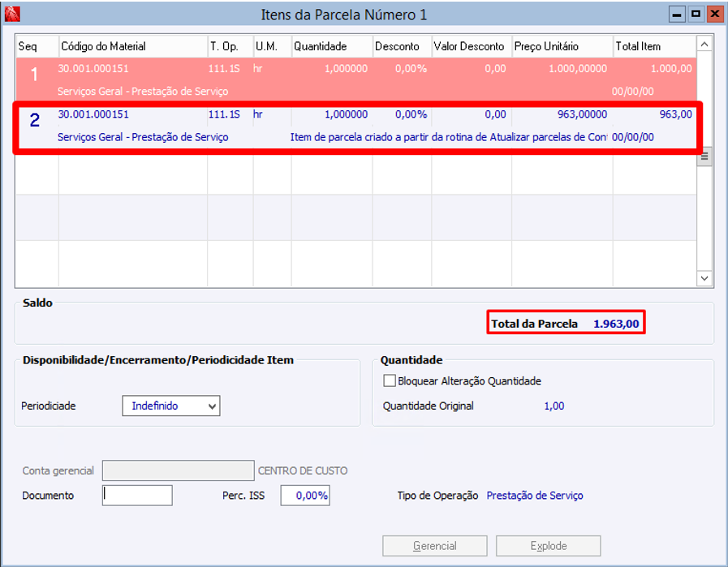The height and width of the screenshot is (567, 728).
Task: Click the grid vertical scrollbar thumb
Action: point(704,157)
